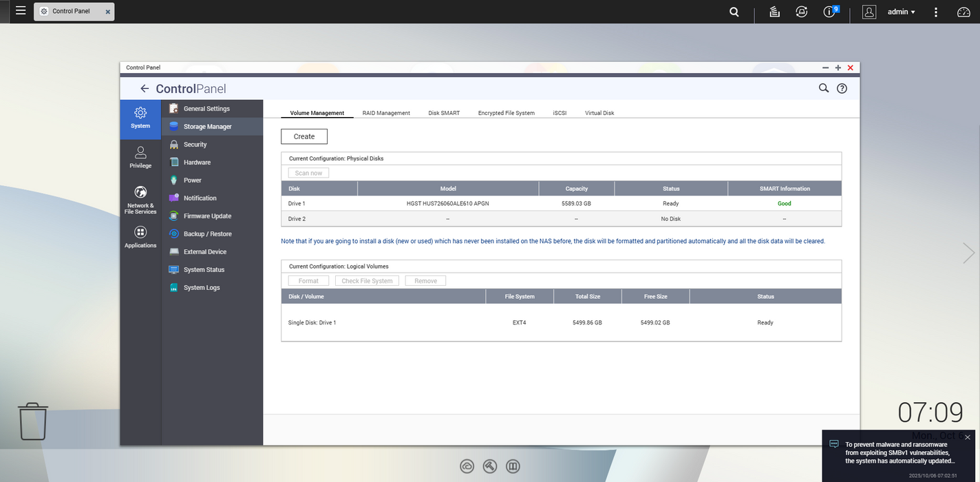Expand the admin user dropdown
This screenshot has height=482, width=980.
click(901, 12)
